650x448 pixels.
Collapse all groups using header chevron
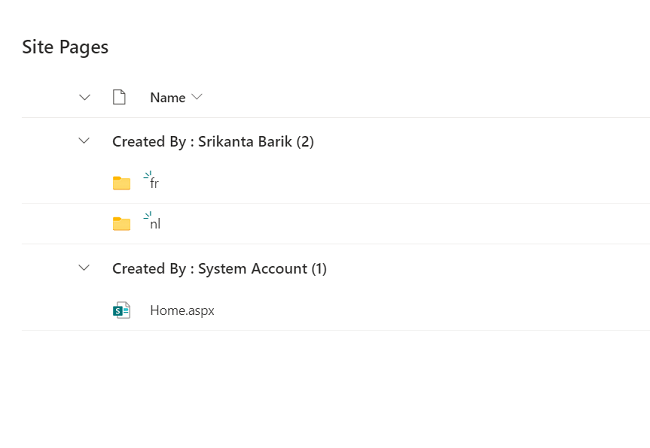84,97
